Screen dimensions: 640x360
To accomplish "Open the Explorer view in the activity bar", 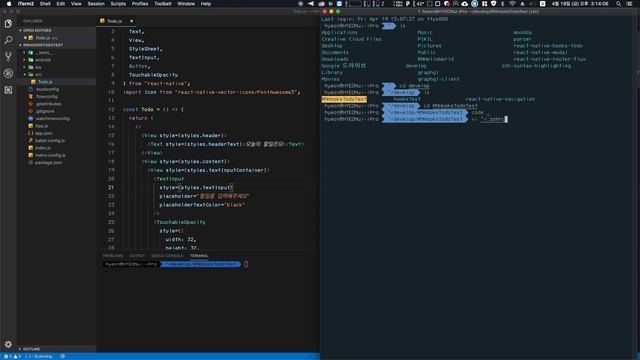I will click(8, 24).
